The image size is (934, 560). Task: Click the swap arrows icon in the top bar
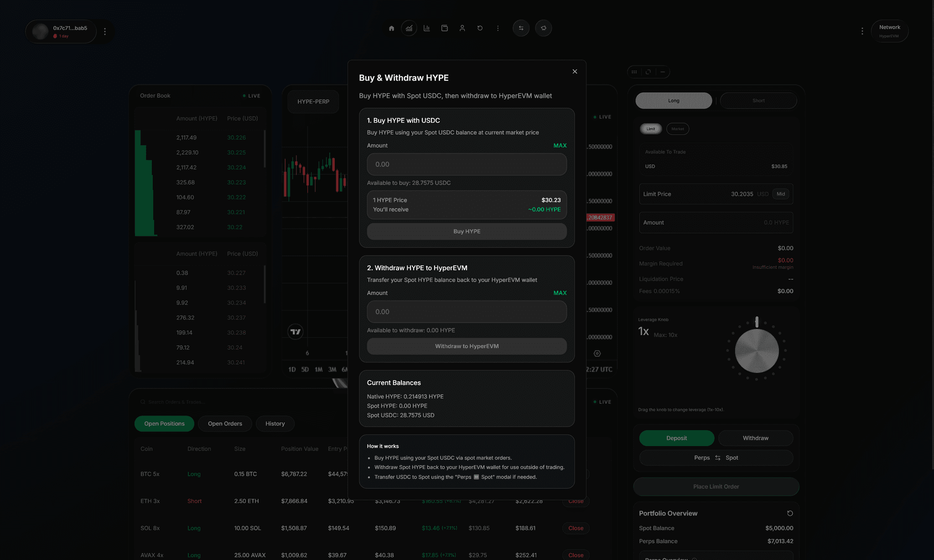[x=521, y=28]
